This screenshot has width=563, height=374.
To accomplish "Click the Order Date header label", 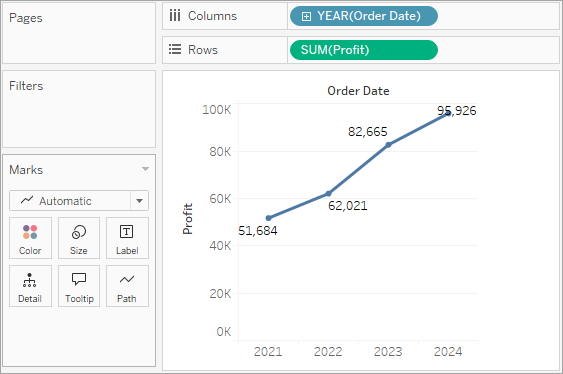I will pos(358,91).
